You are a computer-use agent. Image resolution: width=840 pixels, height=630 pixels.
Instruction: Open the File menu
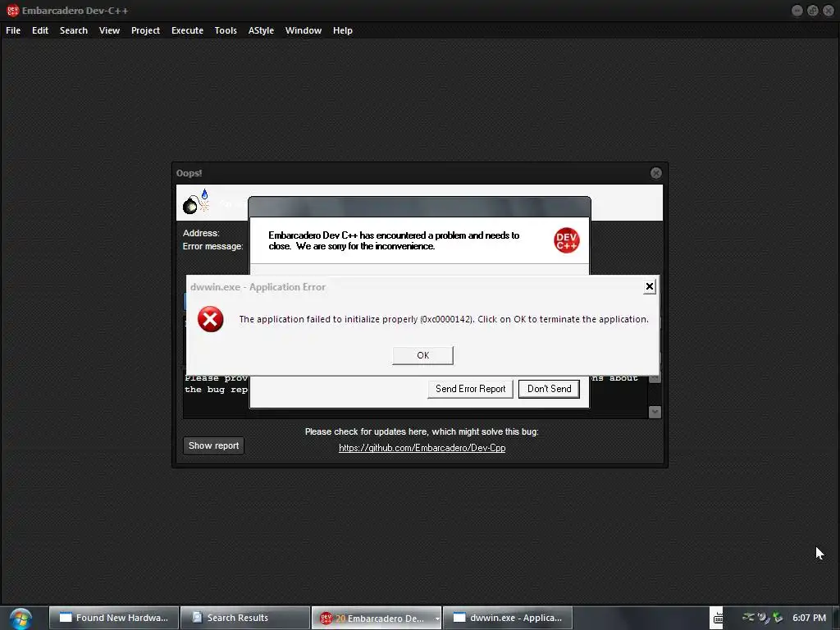click(x=13, y=30)
